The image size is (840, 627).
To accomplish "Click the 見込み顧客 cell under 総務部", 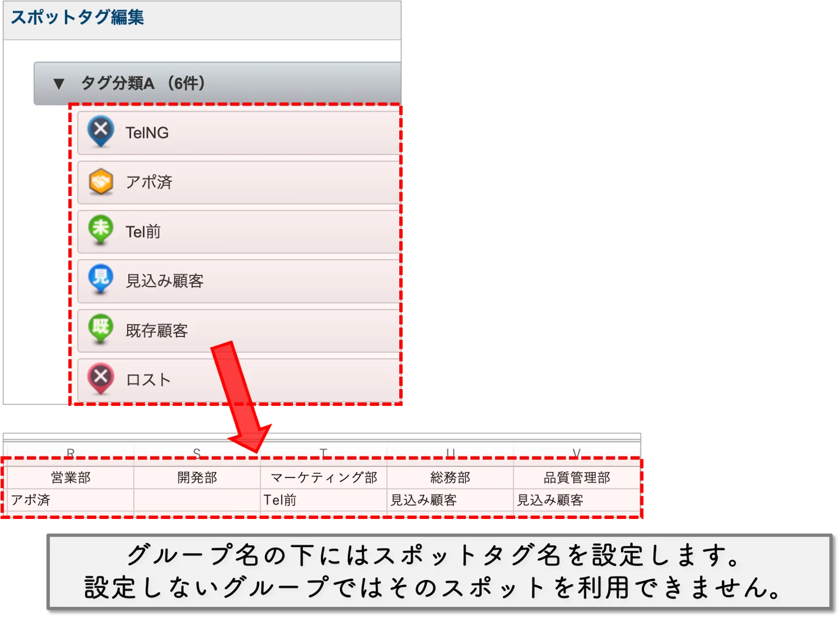I will click(x=451, y=500).
